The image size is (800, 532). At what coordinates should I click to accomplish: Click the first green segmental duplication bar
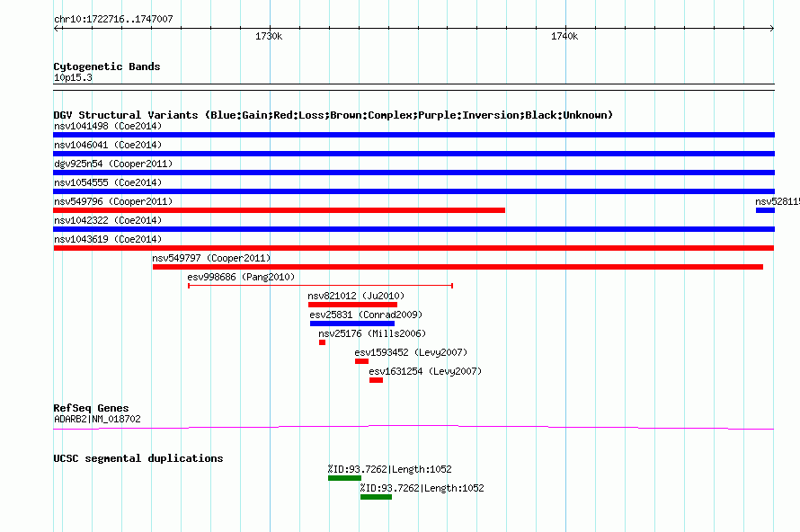344,478
